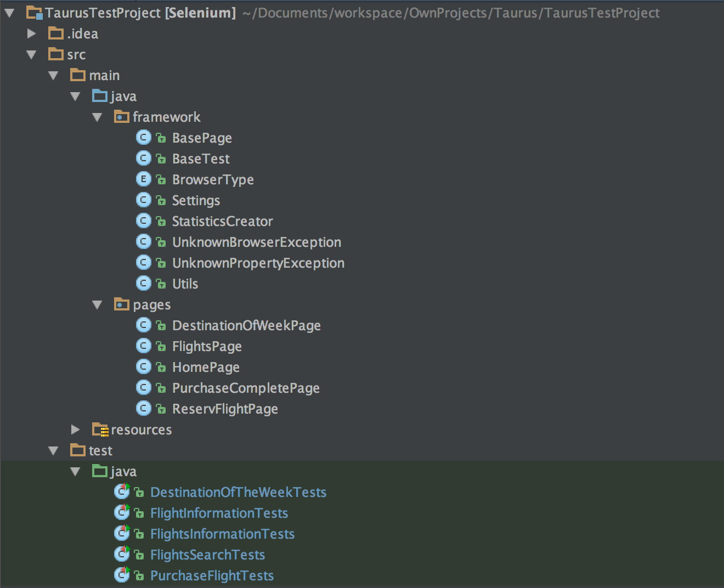724x588 pixels.
Task: Click the Settings class icon
Action: click(x=143, y=200)
